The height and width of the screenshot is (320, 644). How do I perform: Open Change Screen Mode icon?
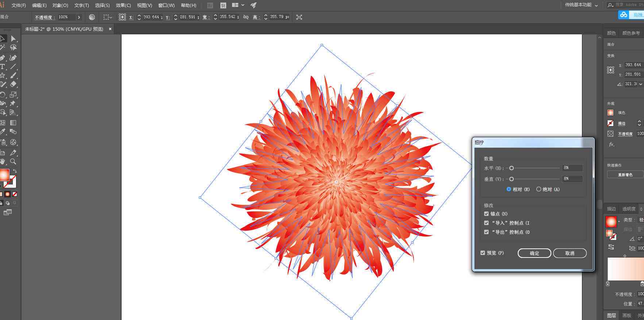click(x=7, y=212)
